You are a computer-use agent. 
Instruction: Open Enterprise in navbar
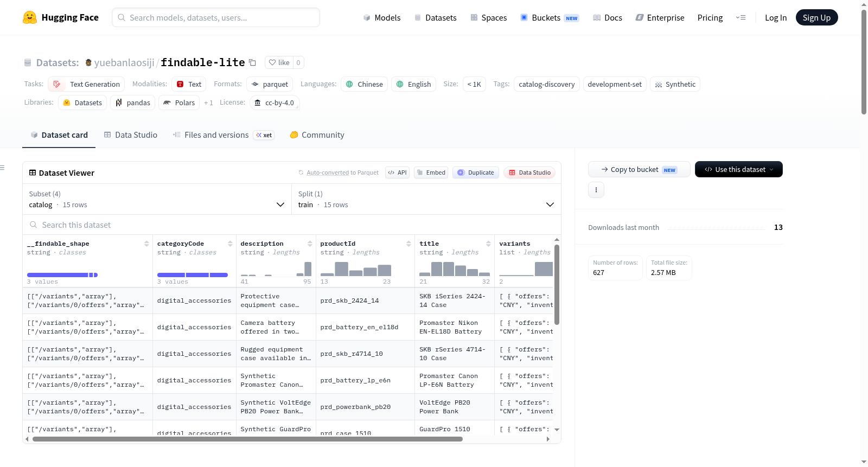point(660,17)
